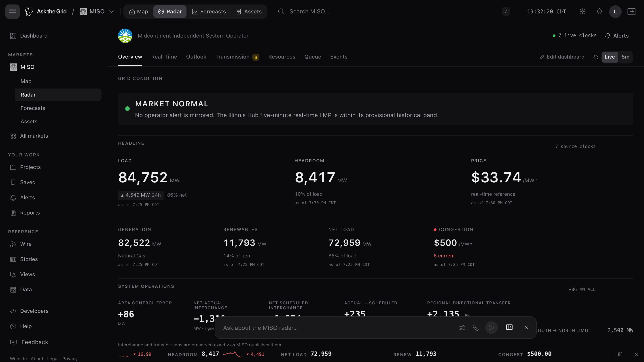Viewport: 644px width, 362px height.
Task: Select the 5m refresh interval
Action: pos(625,57)
